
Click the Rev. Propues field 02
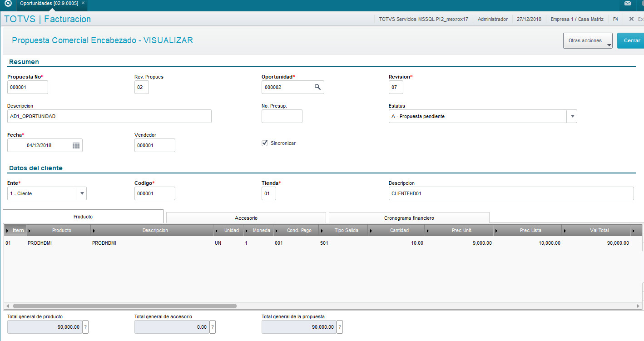[142, 87]
